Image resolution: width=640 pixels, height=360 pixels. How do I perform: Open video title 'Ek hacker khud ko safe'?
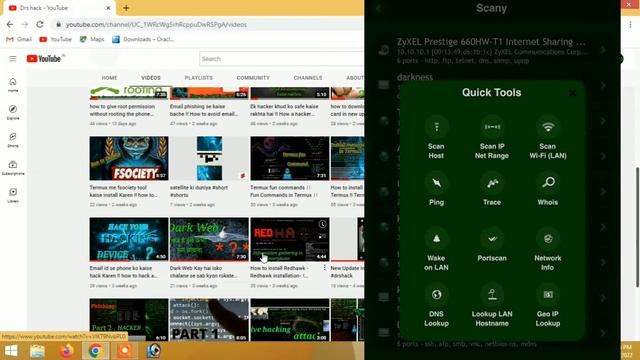pos(284,110)
